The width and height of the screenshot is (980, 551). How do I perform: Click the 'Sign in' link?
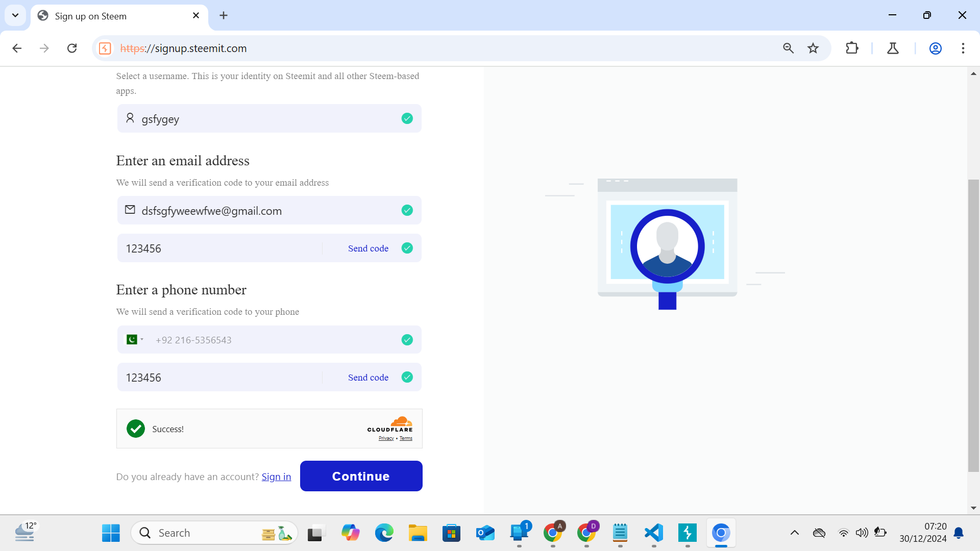[276, 476]
